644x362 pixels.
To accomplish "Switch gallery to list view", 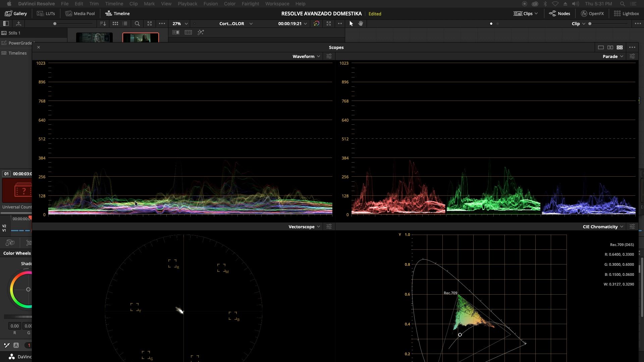I will [125, 23].
